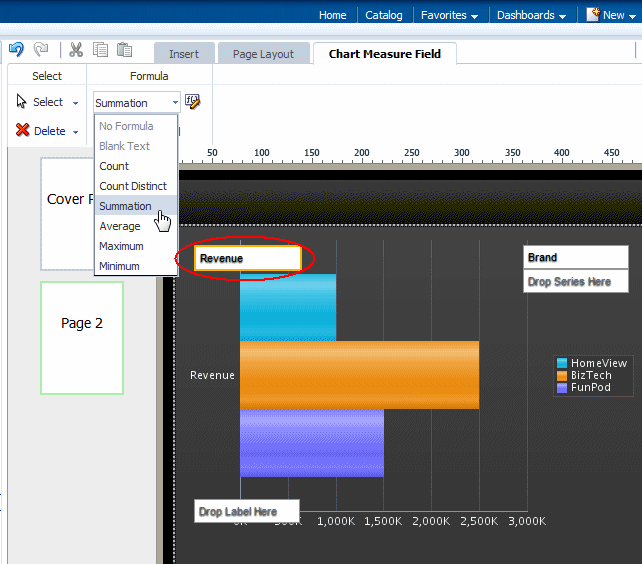The width and height of the screenshot is (642, 564).
Task: Expand the Delete dropdown arrow
Action: [75, 132]
